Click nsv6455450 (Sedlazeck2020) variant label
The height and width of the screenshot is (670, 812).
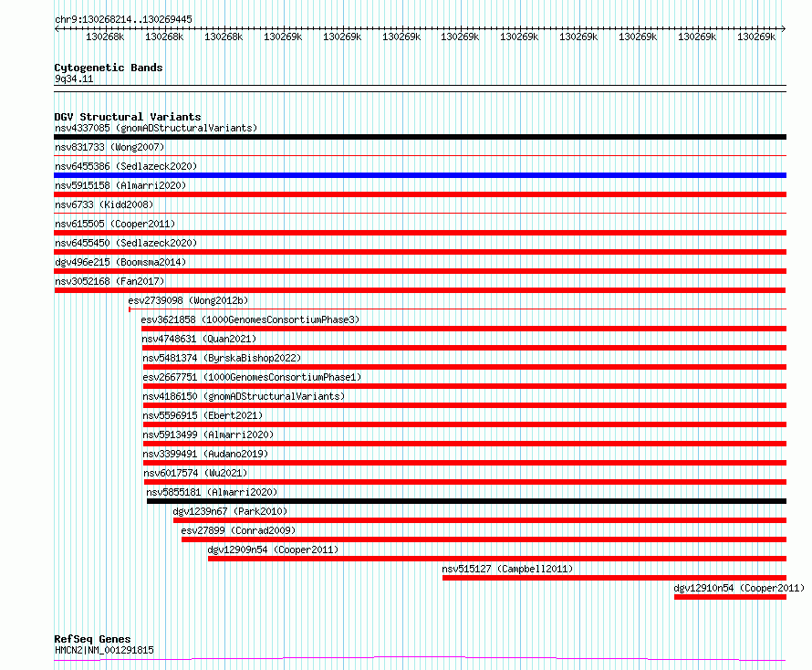click(126, 243)
